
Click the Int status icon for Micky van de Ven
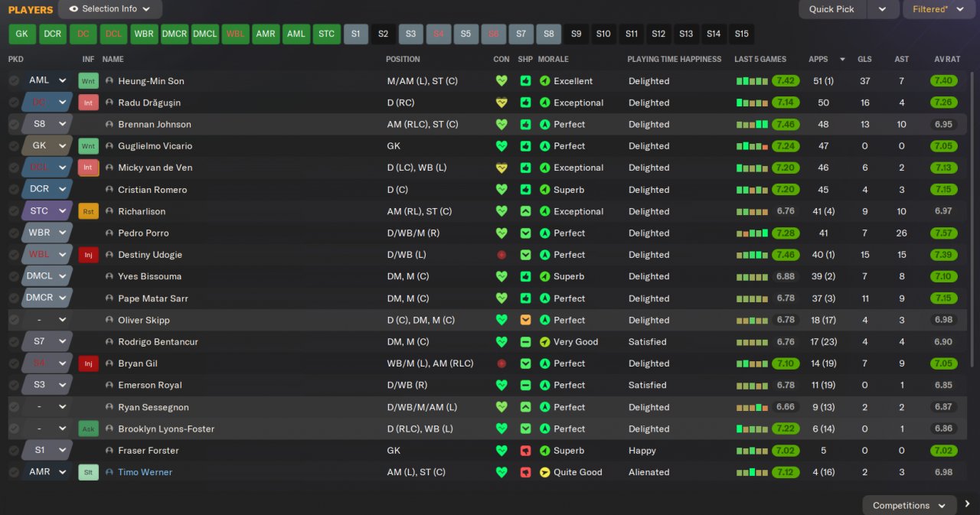coord(88,168)
